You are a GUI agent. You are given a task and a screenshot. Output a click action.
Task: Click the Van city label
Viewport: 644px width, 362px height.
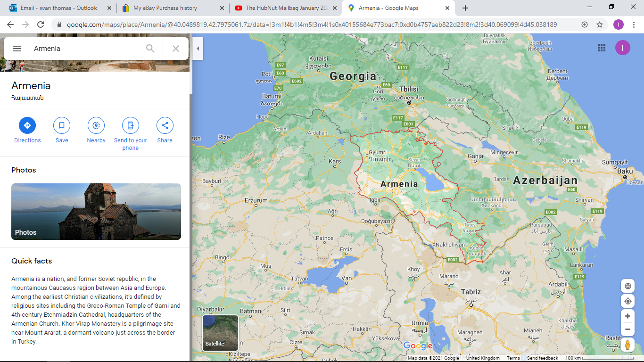tap(347, 279)
